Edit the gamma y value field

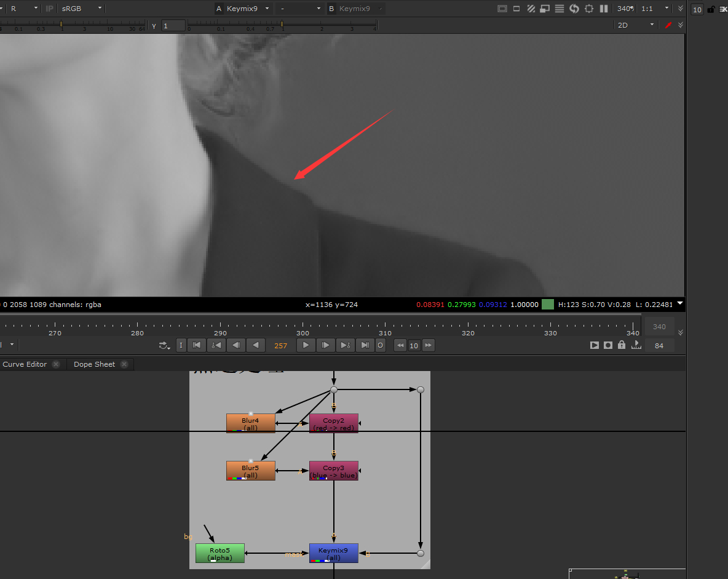point(173,26)
